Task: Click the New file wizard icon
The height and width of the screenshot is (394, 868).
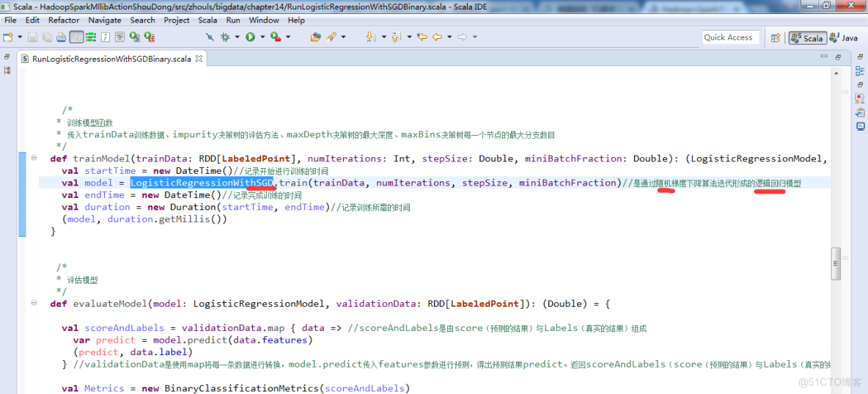Action: click(x=8, y=37)
